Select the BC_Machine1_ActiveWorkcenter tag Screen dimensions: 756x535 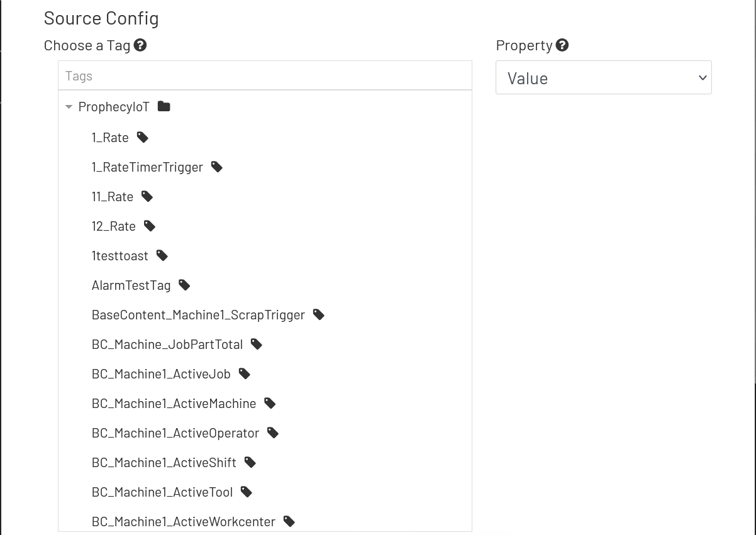pos(183,521)
